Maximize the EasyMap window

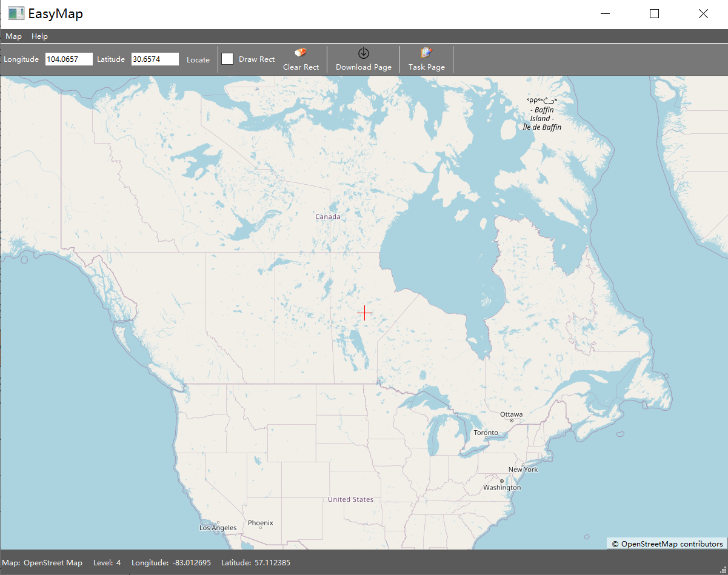tap(654, 14)
